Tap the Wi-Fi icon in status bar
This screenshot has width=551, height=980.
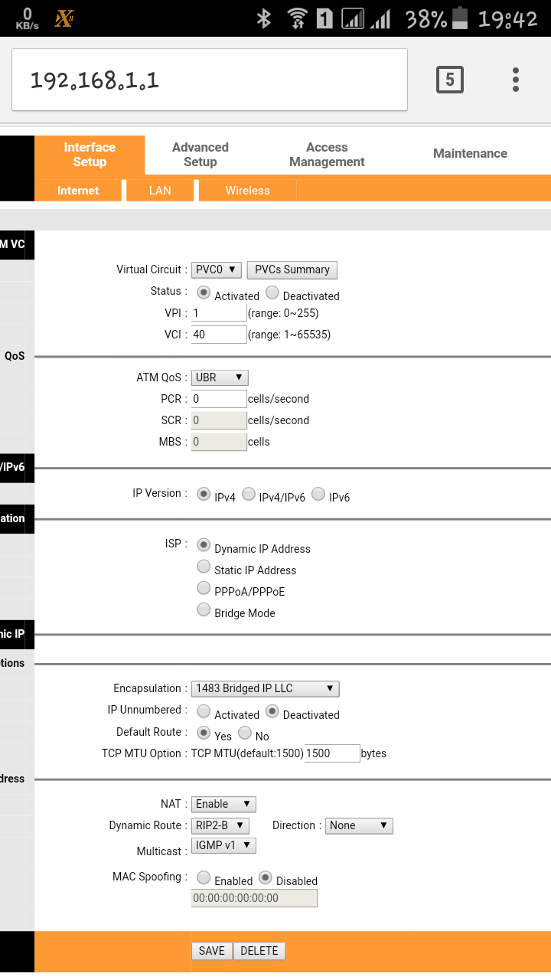pyautogui.click(x=296, y=19)
